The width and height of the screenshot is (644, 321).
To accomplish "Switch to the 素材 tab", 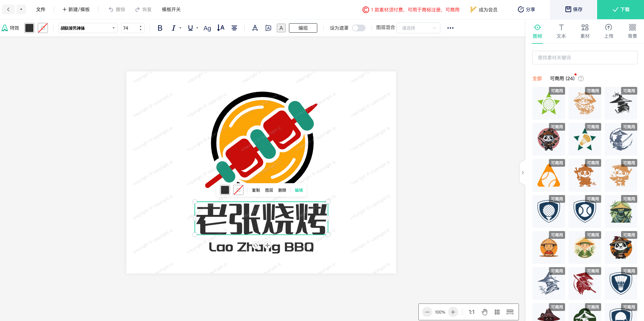I will 585,31.
